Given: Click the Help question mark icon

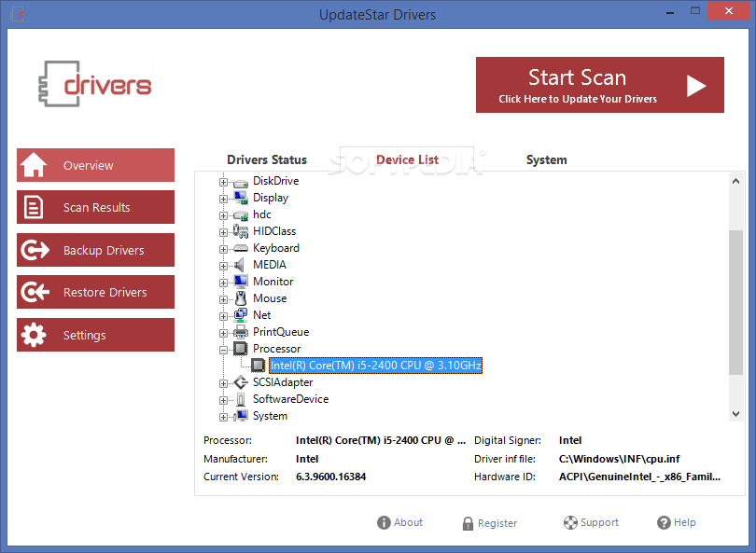Looking at the screenshot, I should coord(664,522).
